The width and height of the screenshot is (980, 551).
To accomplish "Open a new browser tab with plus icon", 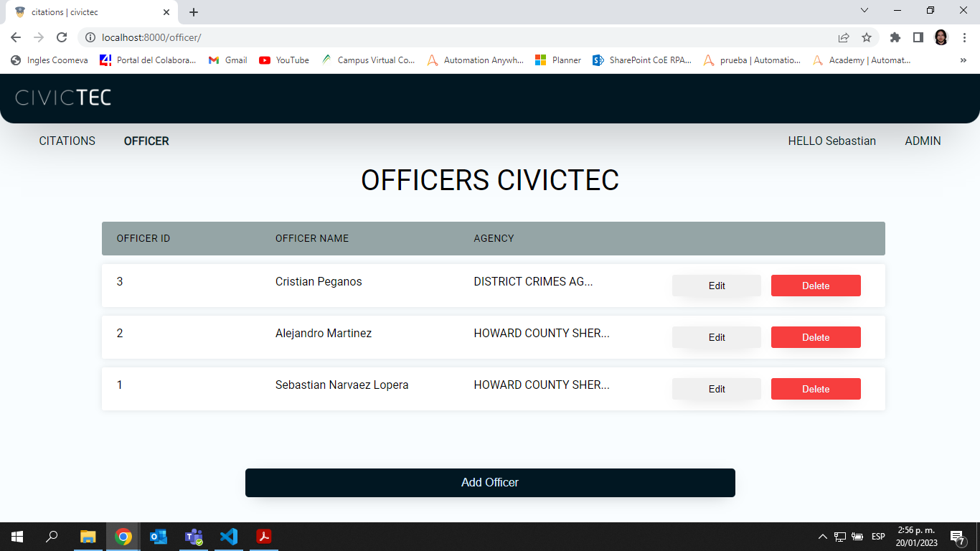I will 194,12.
